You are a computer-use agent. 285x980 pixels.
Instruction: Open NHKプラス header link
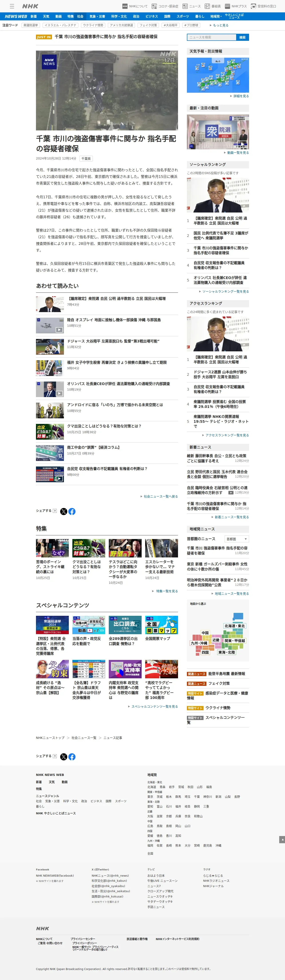(236, 6)
